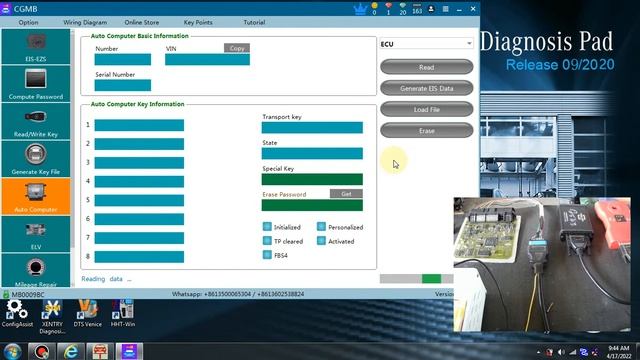
Task: Click the Erase button
Action: point(427,131)
